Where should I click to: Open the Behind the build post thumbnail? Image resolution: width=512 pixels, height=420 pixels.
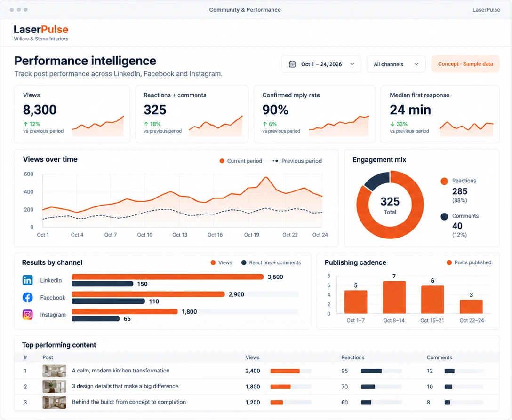click(x=54, y=403)
